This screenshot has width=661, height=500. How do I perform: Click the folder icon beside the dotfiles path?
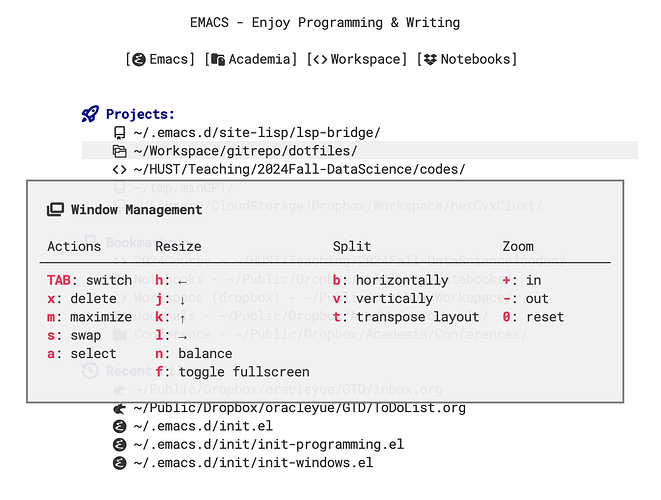click(119, 151)
